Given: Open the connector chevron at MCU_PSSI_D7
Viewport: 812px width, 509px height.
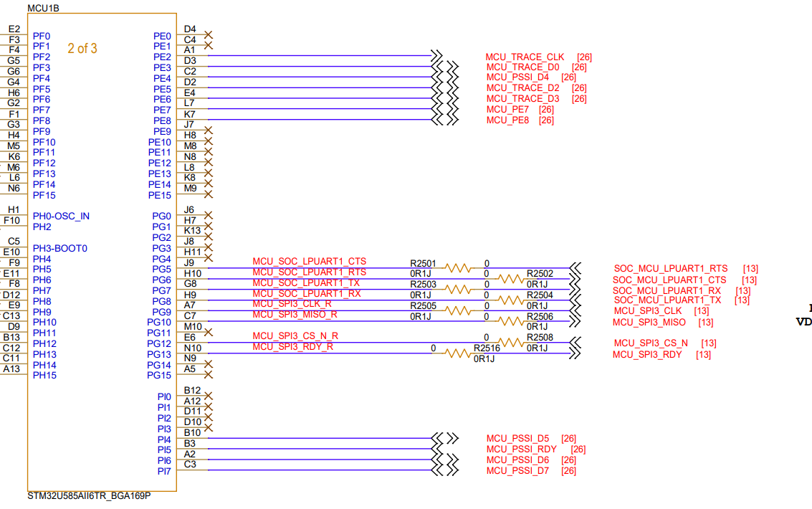Looking at the screenshot, I should [x=445, y=470].
